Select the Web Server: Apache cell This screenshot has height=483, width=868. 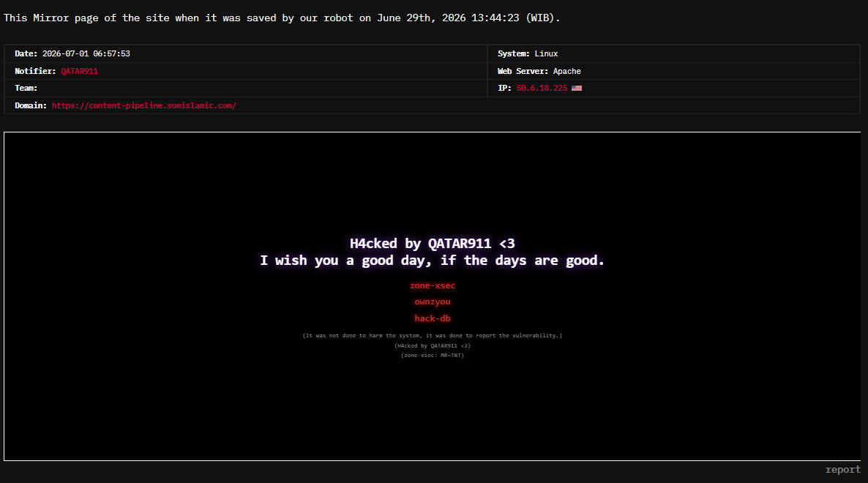(673, 71)
